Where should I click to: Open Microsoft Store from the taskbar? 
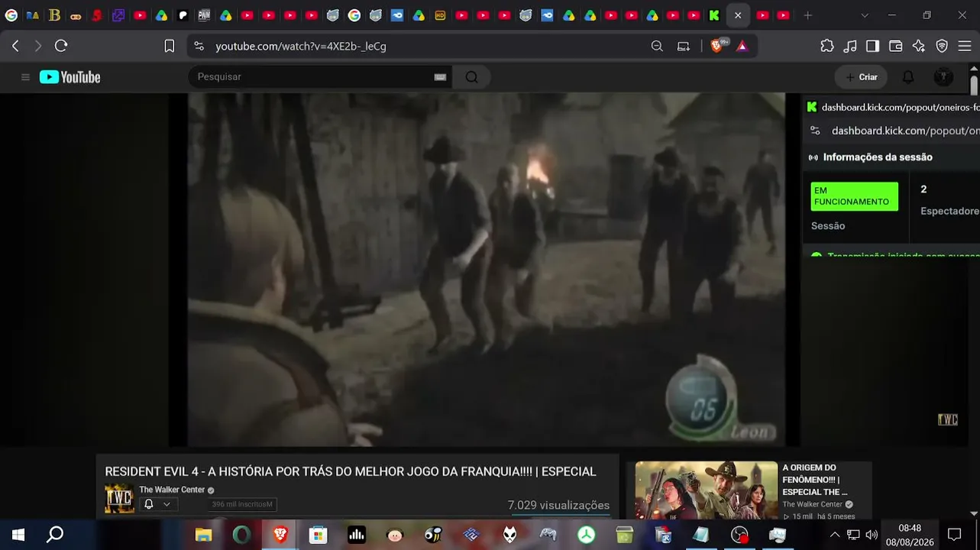pyautogui.click(x=318, y=535)
